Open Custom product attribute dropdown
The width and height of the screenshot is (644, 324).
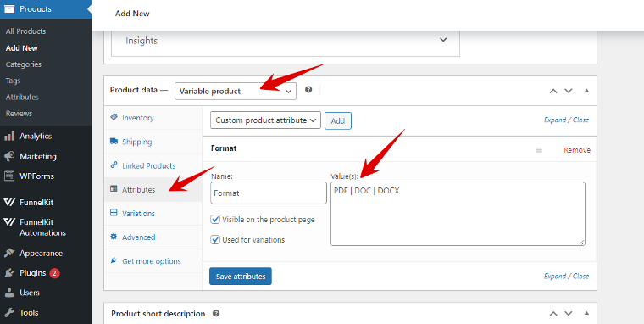coord(265,120)
